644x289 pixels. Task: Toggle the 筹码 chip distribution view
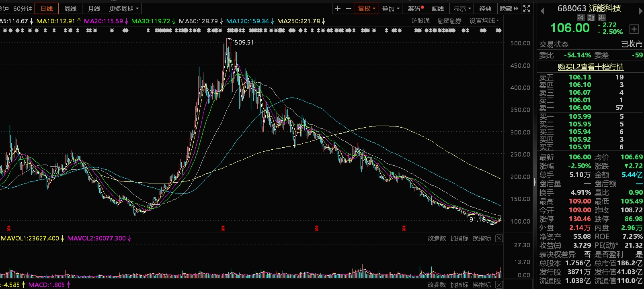416,8
